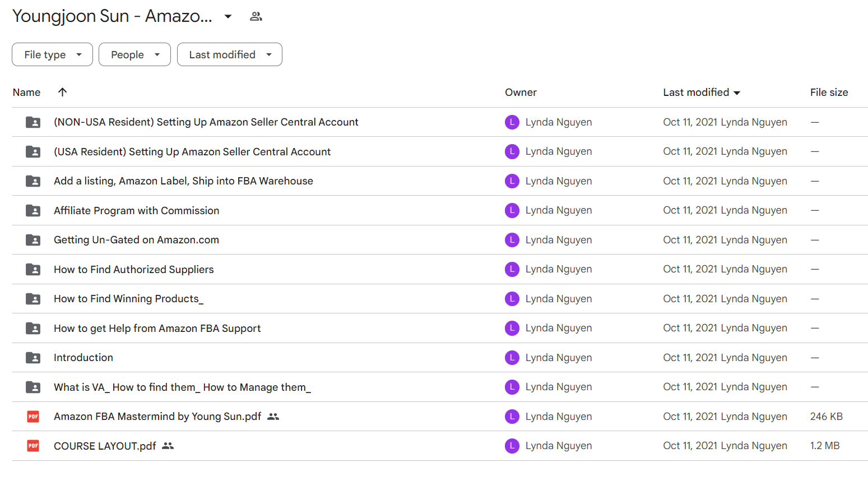Open the File type filter
This screenshot has height=499, width=868.
pos(52,54)
